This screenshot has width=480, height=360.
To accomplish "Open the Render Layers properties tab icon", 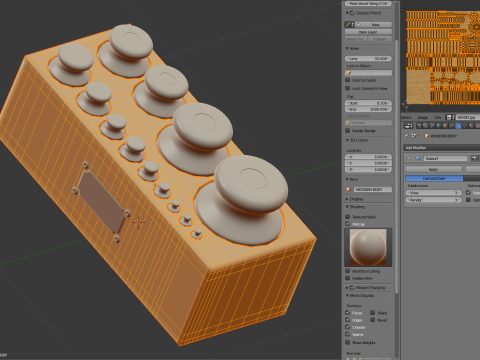I will tap(425, 126).
